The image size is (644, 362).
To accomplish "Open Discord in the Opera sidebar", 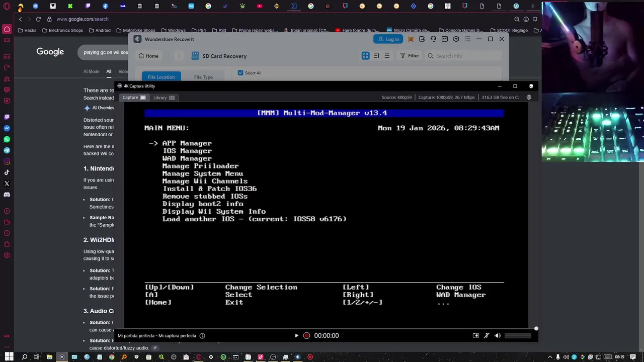I will pyautogui.click(x=7, y=195).
